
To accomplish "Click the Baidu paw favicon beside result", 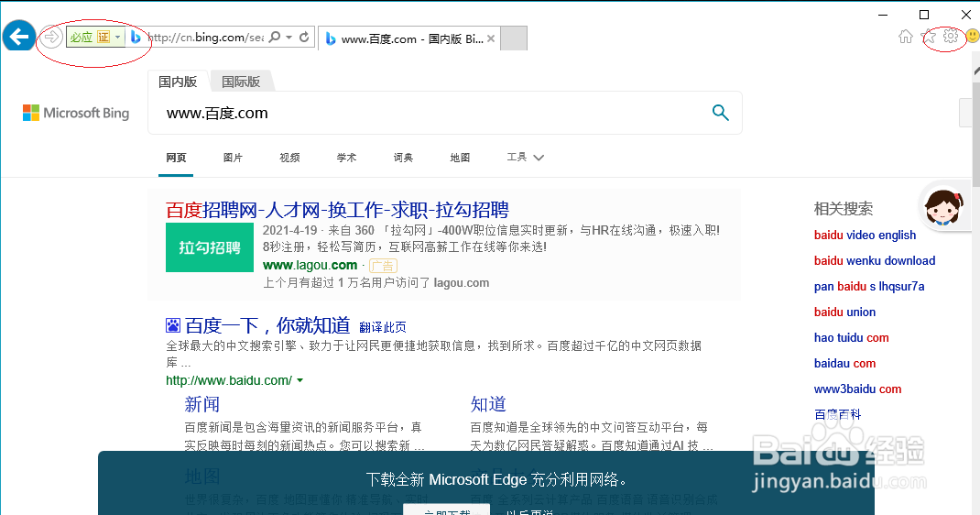I will pyautogui.click(x=173, y=325).
